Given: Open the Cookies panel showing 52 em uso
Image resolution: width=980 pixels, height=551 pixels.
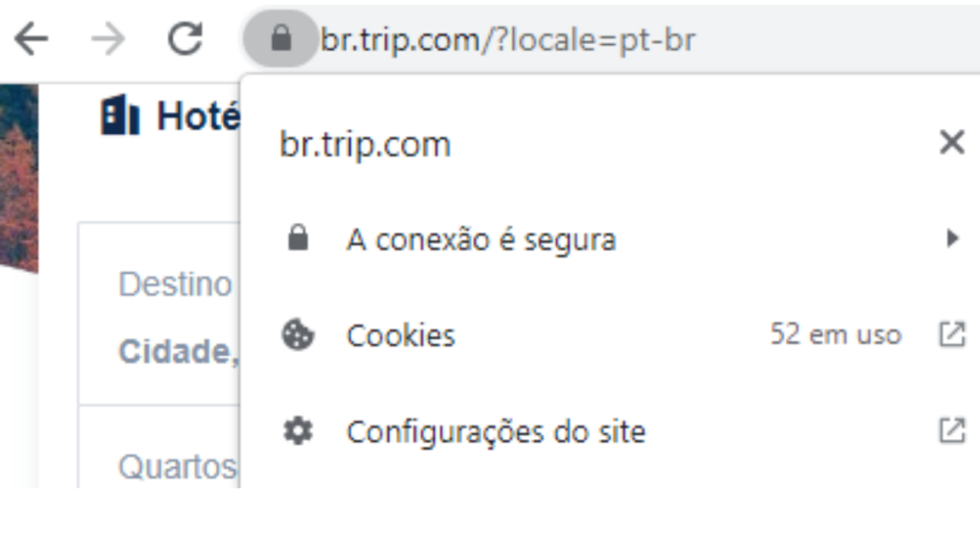Looking at the screenshot, I should 835,335.
